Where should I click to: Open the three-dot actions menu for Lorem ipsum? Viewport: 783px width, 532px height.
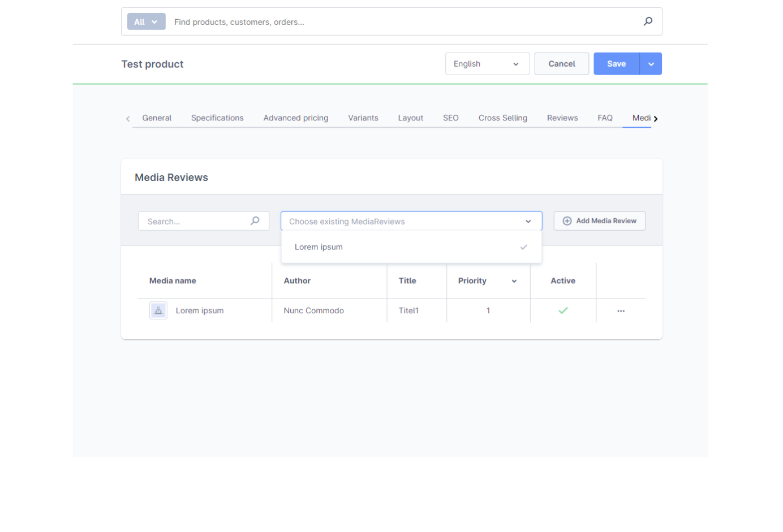tap(621, 311)
